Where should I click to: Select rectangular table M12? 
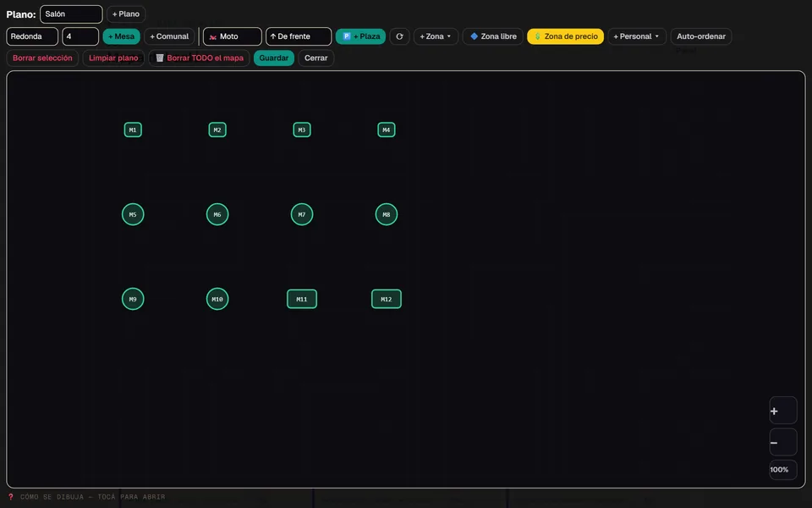tap(387, 299)
